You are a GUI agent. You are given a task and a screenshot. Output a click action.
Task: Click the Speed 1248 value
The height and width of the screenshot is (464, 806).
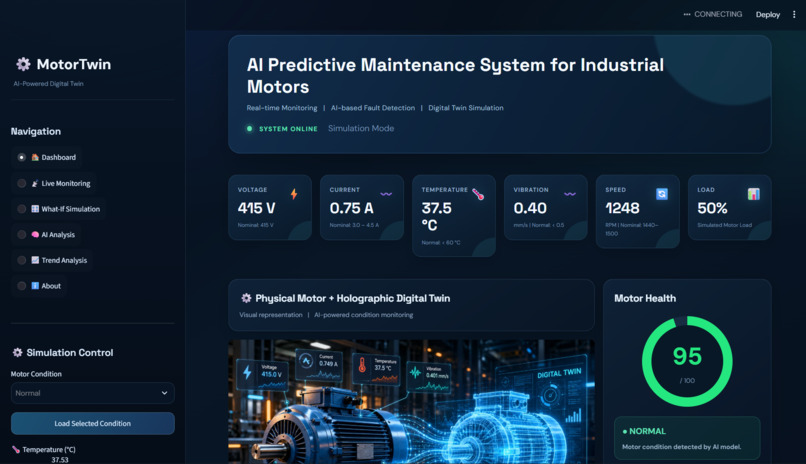pyautogui.click(x=622, y=208)
